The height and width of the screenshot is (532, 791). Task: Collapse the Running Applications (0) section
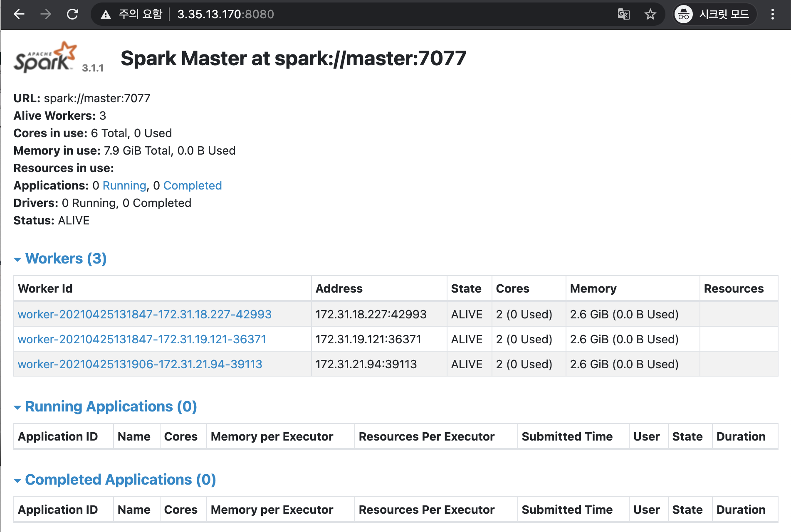tap(106, 406)
